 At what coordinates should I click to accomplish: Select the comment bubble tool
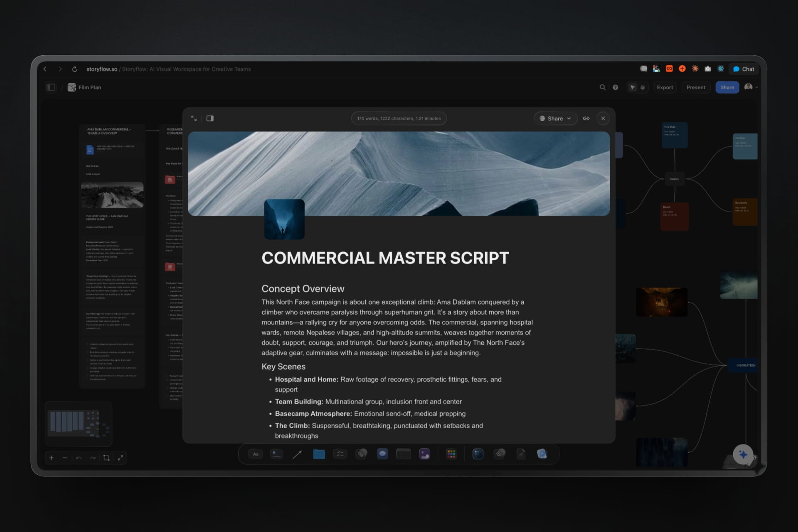pos(382,454)
